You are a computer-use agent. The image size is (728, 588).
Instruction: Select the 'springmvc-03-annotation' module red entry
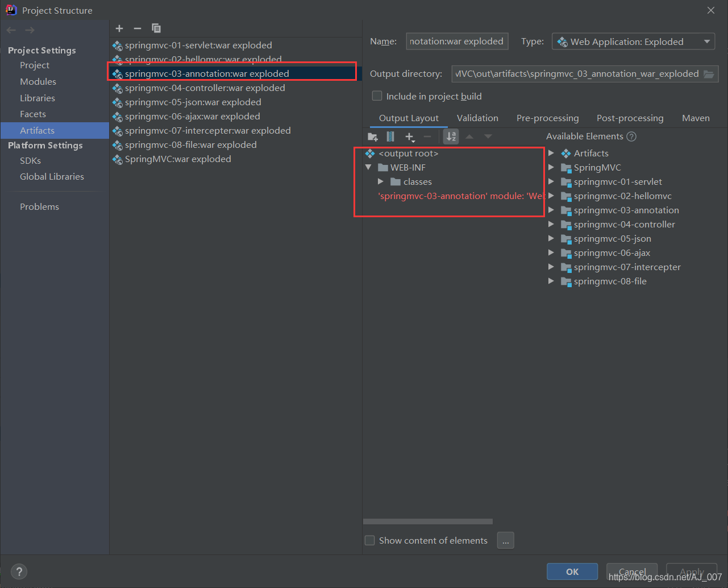tap(461, 196)
